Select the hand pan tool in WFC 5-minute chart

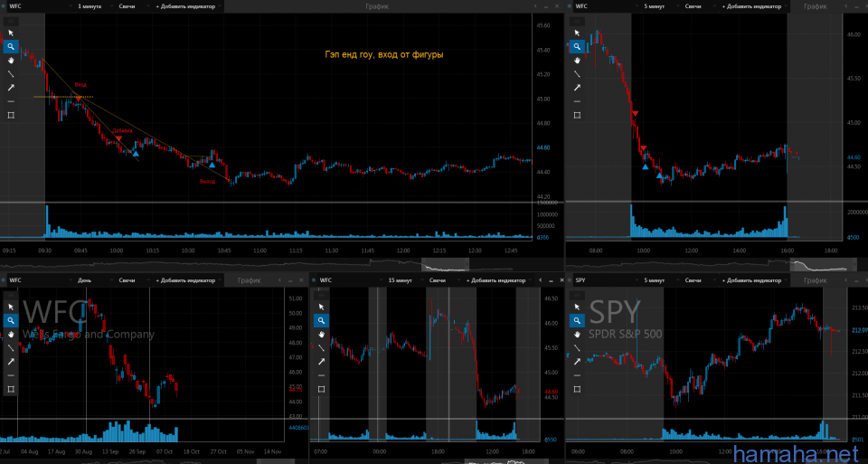577,61
